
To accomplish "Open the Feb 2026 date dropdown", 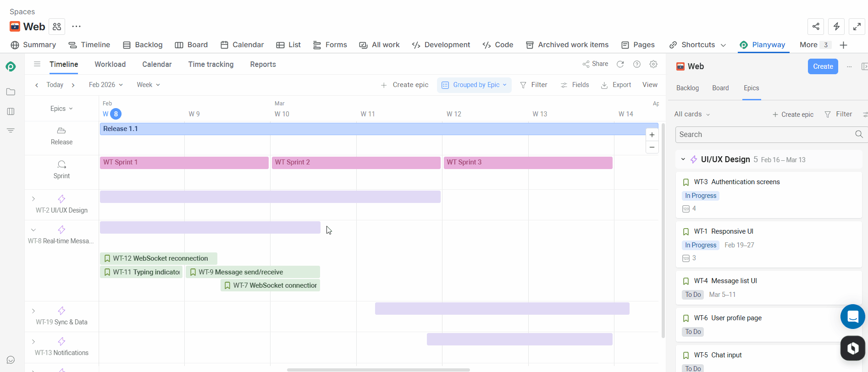I will tap(106, 85).
